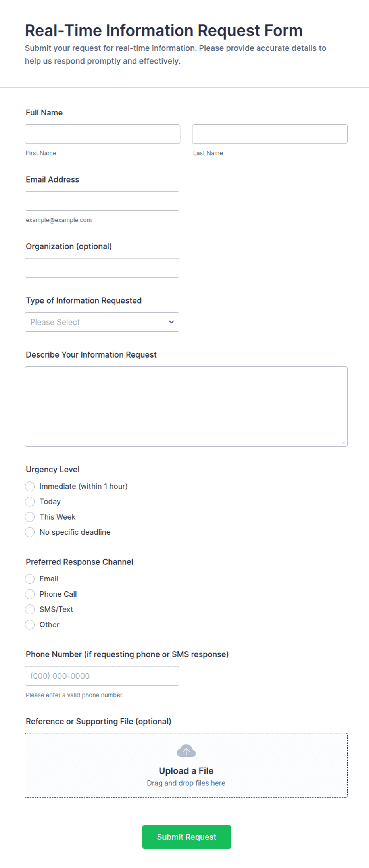The image size is (369, 868).
Task: Focus the Last Name input
Action: pyautogui.click(x=270, y=134)
